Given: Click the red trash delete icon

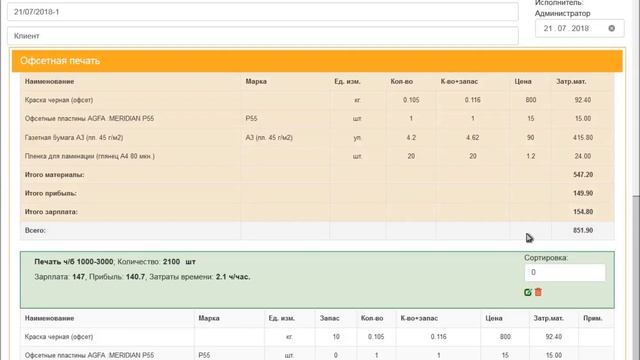Looking at the screenshot, I should (x=538, y=292).
